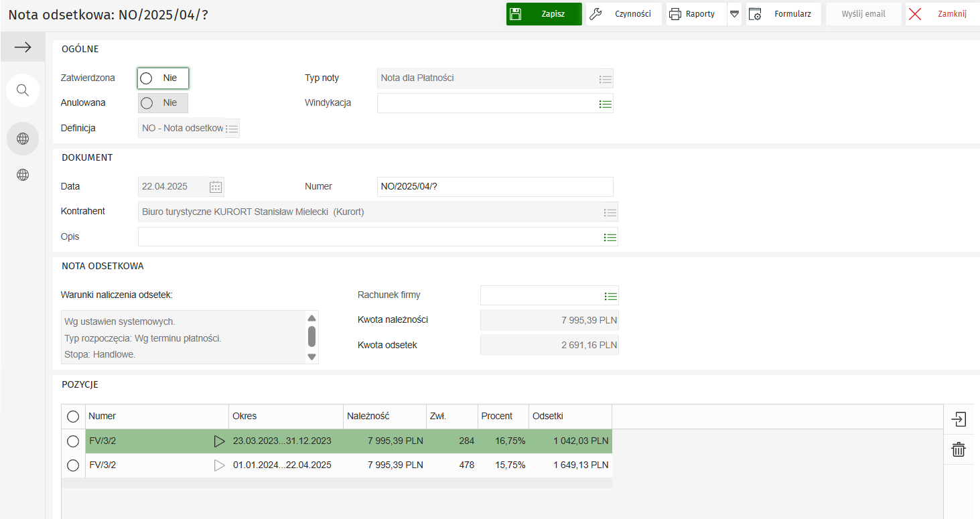Click the search magnifier icon in sidebar
Image resolution: width=980 pixels, height=519 pixels.
click(x=23, y=90)
